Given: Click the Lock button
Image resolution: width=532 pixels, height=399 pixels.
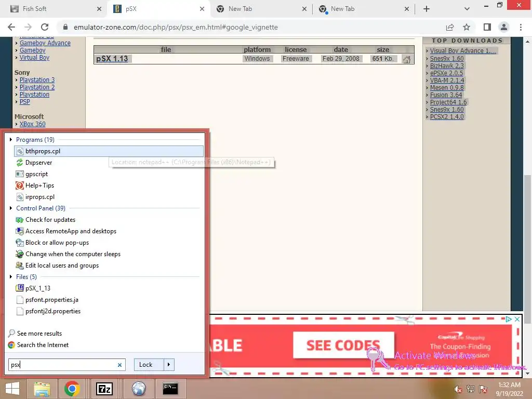Looking at the screenshot, I should coord(149,365).
